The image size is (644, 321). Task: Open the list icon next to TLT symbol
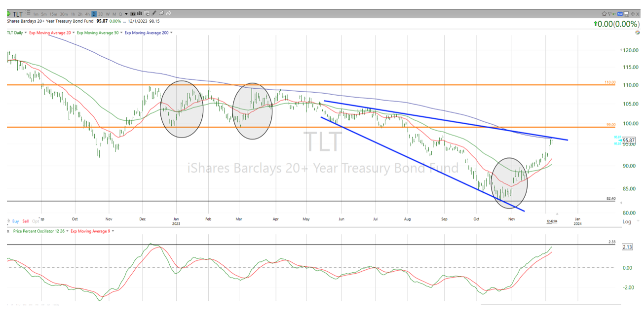[28, 13]
